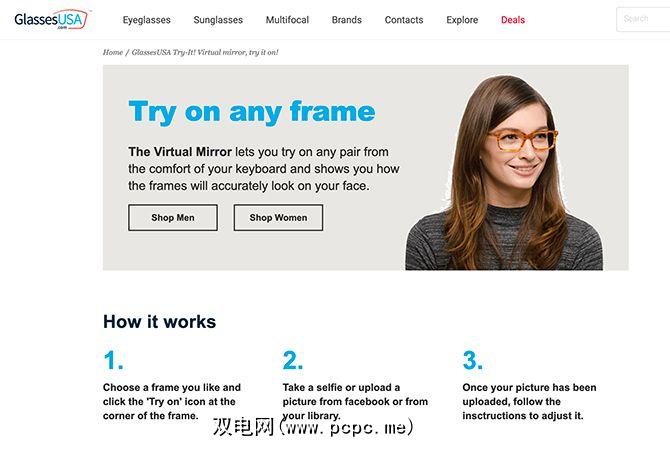The width and height of the screenshot is (670, 450).
Task: Focus the Search input field
Action: coord(643,19)
